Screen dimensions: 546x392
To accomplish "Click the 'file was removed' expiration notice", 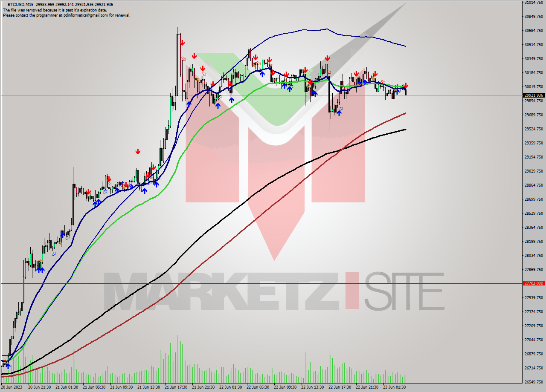I will (x=55, y=10).
